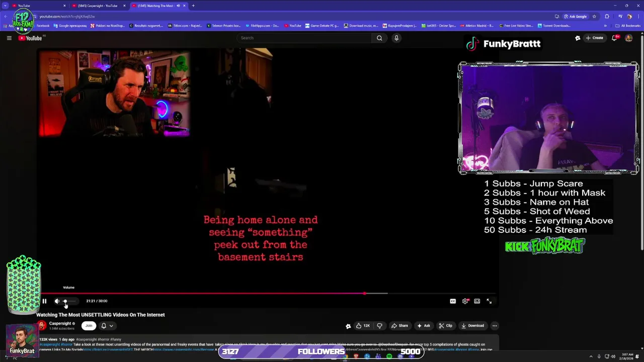644x362 pixels.
Task: Expand the channel notification bell dropdown
Action: pyautogui.click(x=107, y=325)
